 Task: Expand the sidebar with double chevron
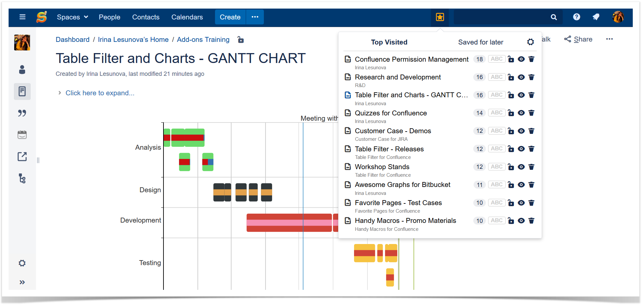pyautogui.click(x=22, y=282)
